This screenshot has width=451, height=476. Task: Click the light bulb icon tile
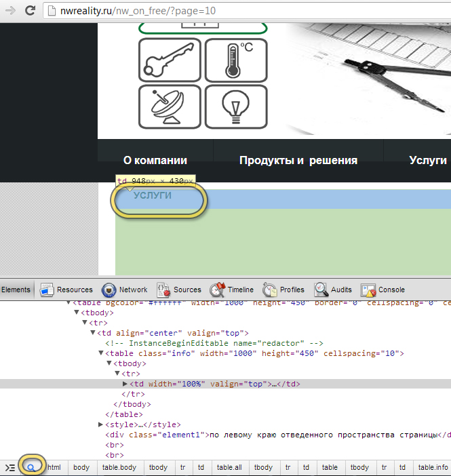click(x=236, y=107)
